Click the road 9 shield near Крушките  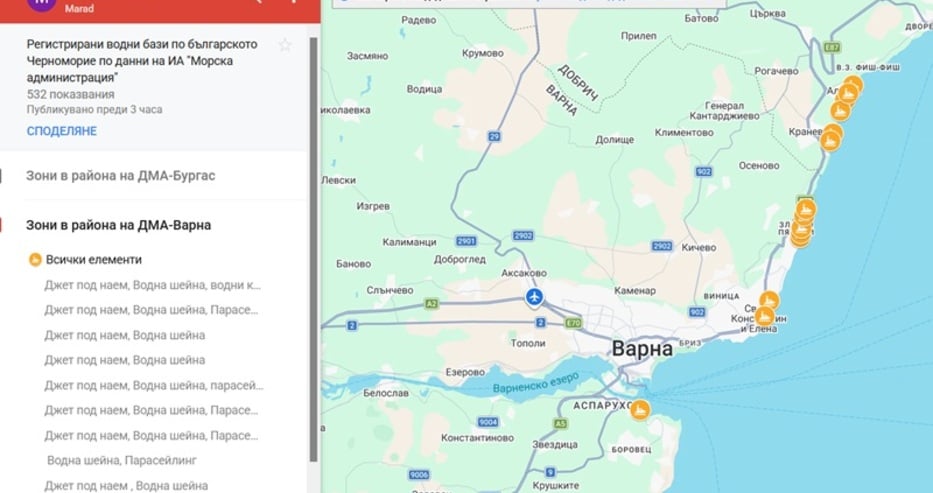550,472
